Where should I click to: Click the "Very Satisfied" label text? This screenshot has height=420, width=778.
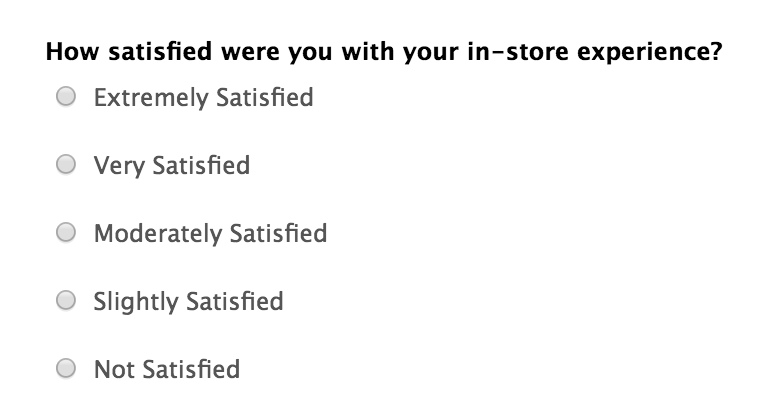point(172,166)
